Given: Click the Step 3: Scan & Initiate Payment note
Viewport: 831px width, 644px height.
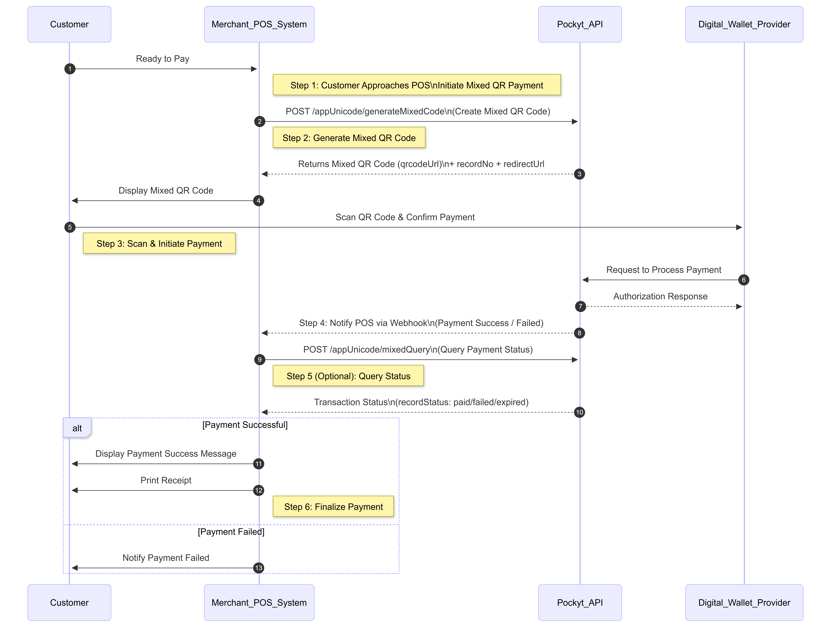Looking at the screenshot, I should (x=159, y=244).
